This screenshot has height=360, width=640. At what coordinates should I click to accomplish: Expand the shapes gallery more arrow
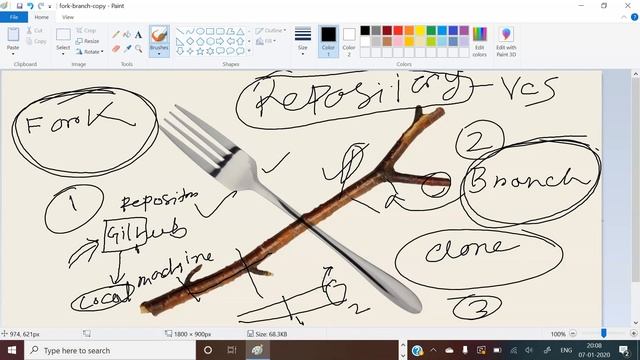pyautogui.click(x=249, y=51)
